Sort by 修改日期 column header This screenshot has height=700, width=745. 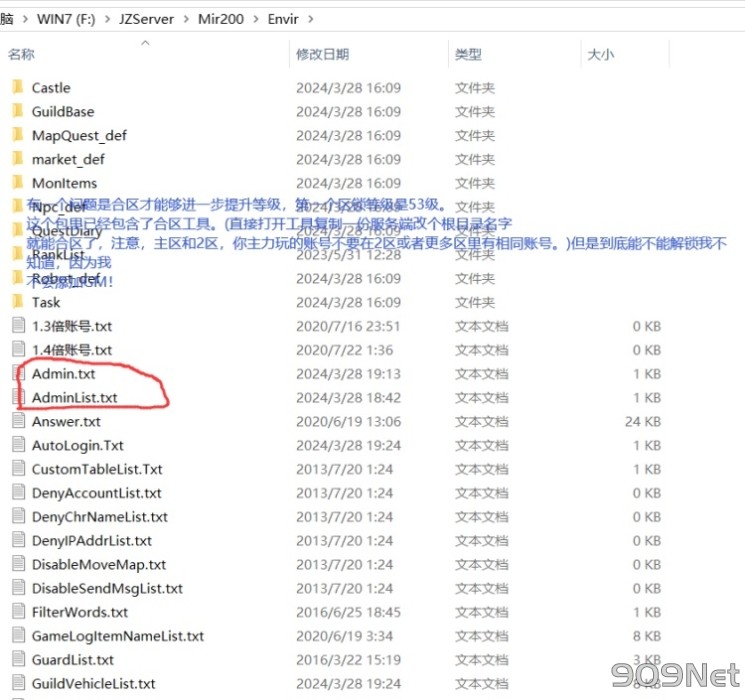(x=322, y=55)
